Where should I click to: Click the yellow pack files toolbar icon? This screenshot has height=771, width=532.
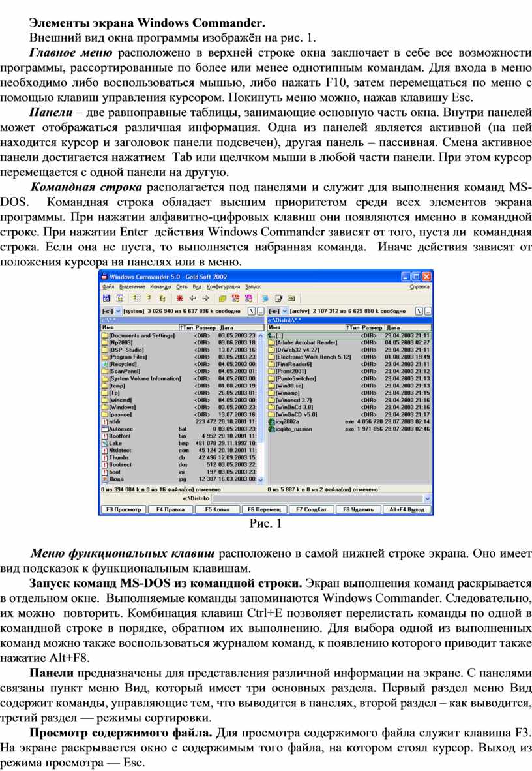coord(223,298)
